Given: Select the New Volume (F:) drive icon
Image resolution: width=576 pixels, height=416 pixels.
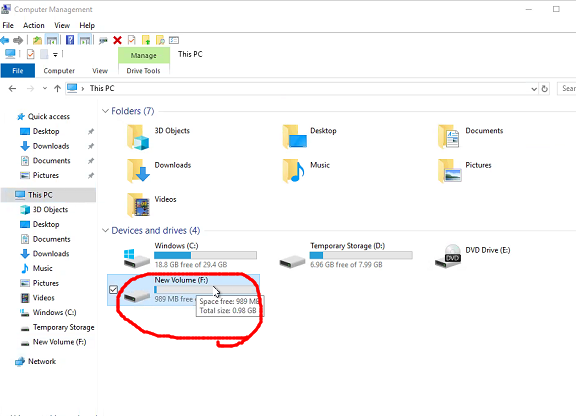Looking at the screenshot, I should 136,295.
